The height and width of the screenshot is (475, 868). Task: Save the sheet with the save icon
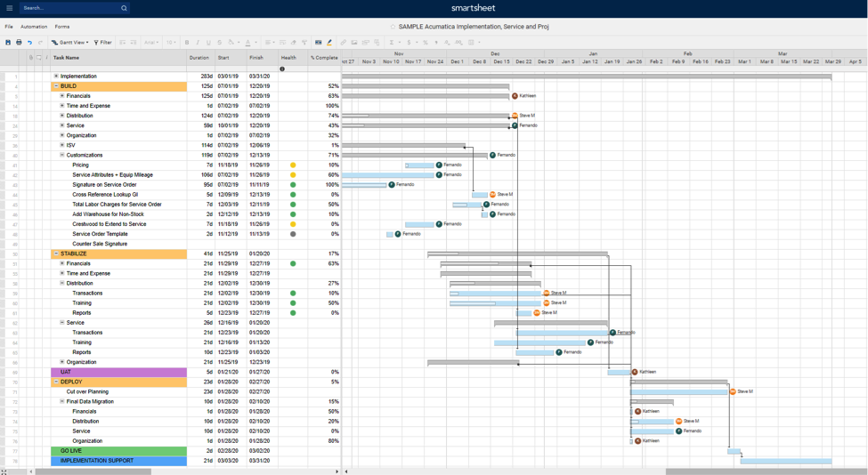pyautogui.click(x=8, y=42)
